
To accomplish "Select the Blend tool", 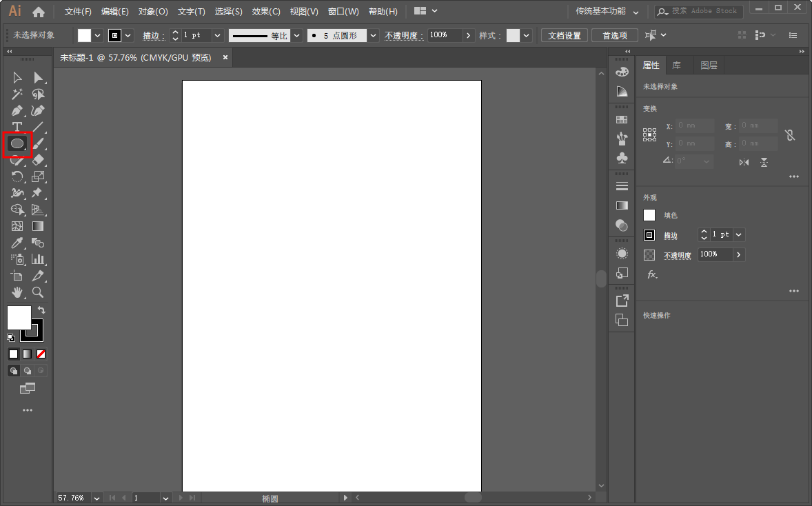I will tap(38, 243).
